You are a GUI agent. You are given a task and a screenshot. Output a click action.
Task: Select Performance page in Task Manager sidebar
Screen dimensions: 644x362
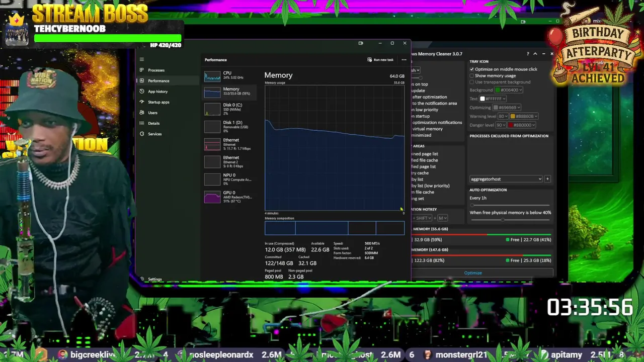[x=168, y=80]
